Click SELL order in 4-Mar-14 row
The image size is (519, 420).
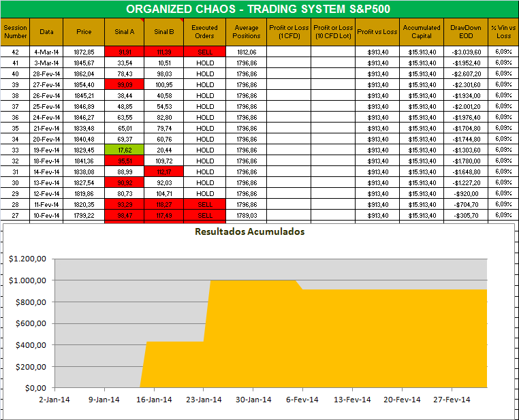[x=204, y=52]
